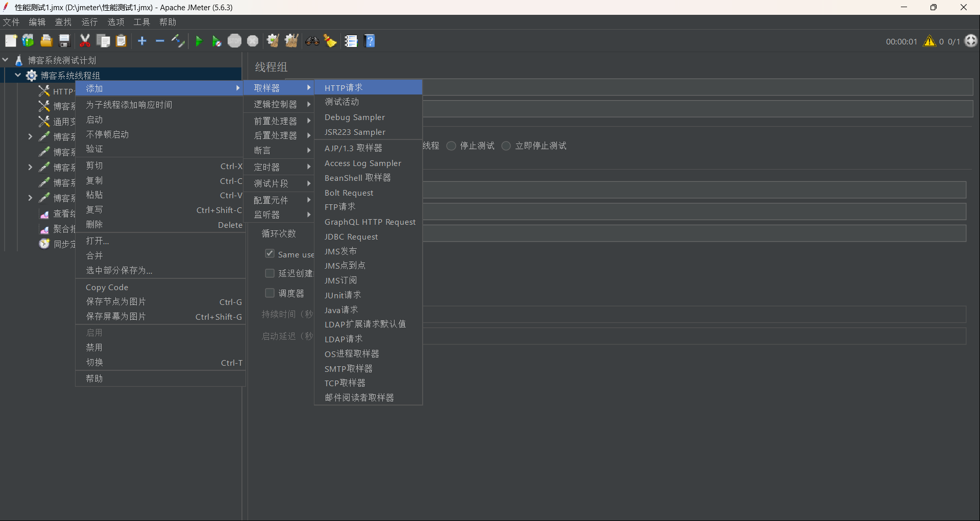Screen dimensions: 980x521
Task: Click 不停顿启动 in the context menu
Action: (x=160, y=134)
